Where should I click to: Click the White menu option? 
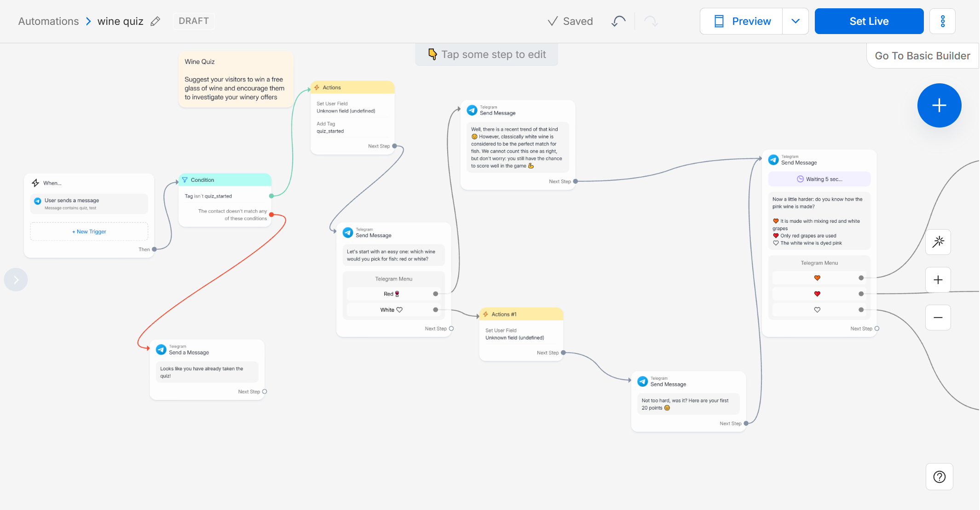pos(393,310)
